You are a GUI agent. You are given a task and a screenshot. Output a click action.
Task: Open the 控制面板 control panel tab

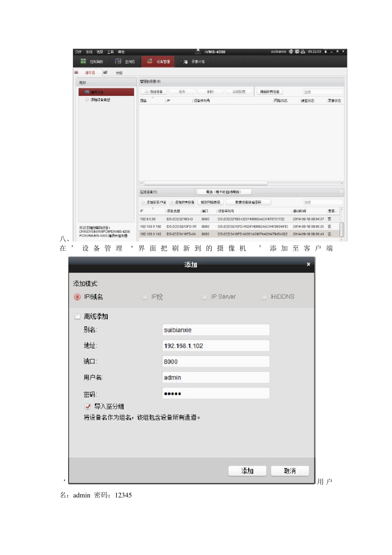click(x=92, y=62)
